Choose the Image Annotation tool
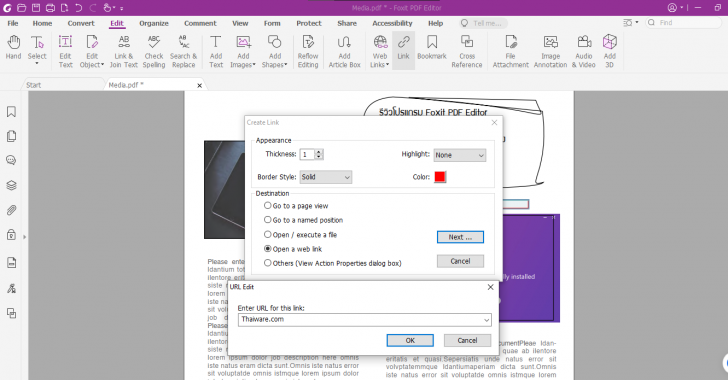Image resolution: width=728 pixels, height=380 pixels. coord(550,51)
